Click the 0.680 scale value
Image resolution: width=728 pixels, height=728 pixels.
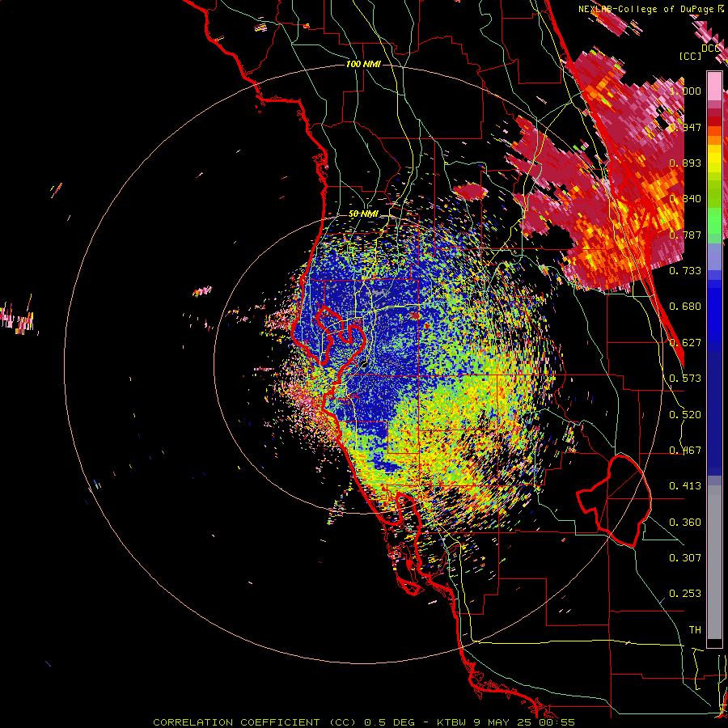click(685, 307)
